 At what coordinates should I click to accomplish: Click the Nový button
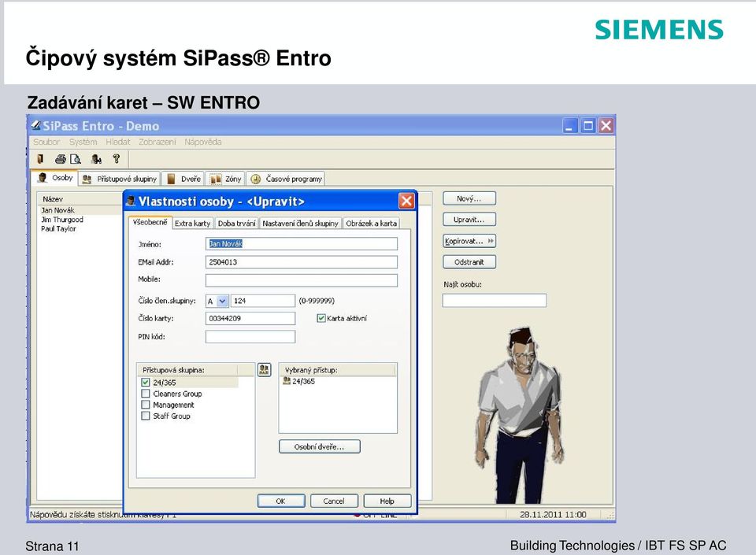pos(469,198)
